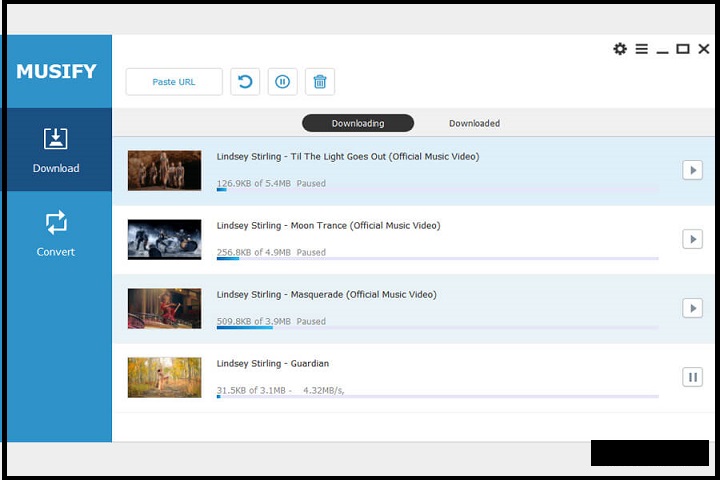The width and height of the screenshot is (720, 480).
Task: Click the pause all downloads icon
Action: pyautogui.click(x=282, y=82)
